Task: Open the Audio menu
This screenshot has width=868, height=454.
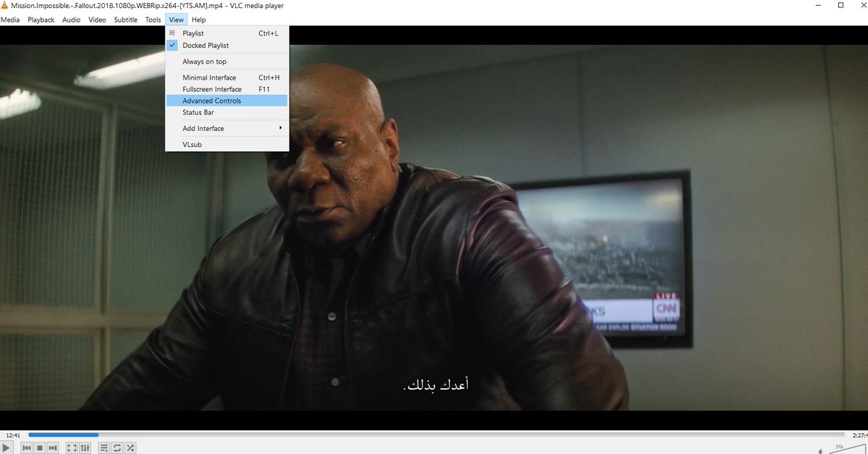Action: 72,20
